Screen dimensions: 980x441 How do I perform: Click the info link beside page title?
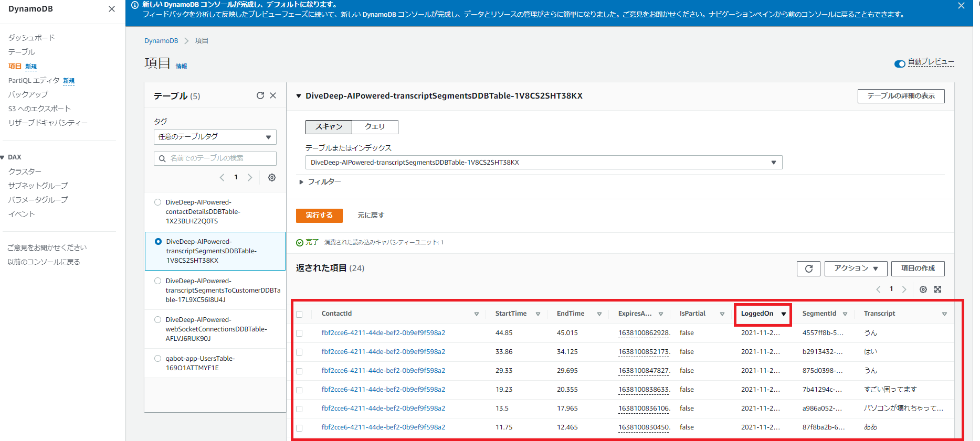(x=181, y=66)
